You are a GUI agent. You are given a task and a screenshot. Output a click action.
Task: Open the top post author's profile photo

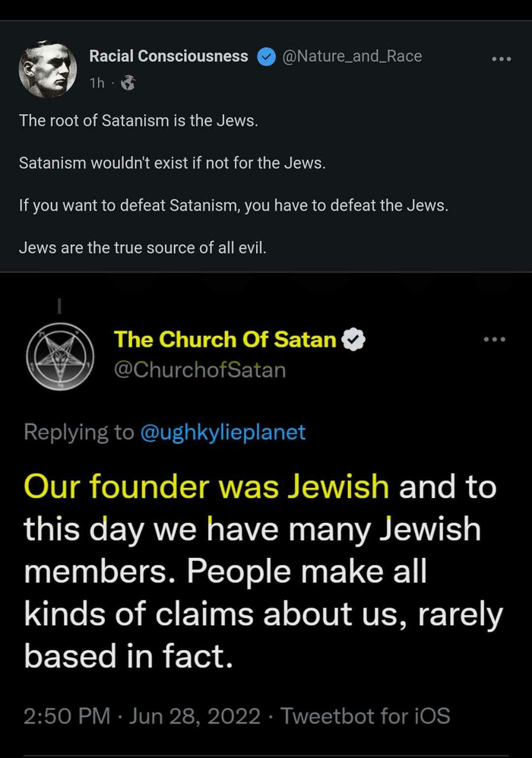coord(47,70)
